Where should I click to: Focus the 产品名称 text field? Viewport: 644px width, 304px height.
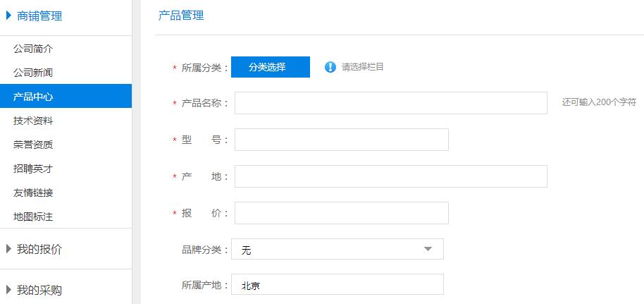pyautogui.click(x=390, y=103)
